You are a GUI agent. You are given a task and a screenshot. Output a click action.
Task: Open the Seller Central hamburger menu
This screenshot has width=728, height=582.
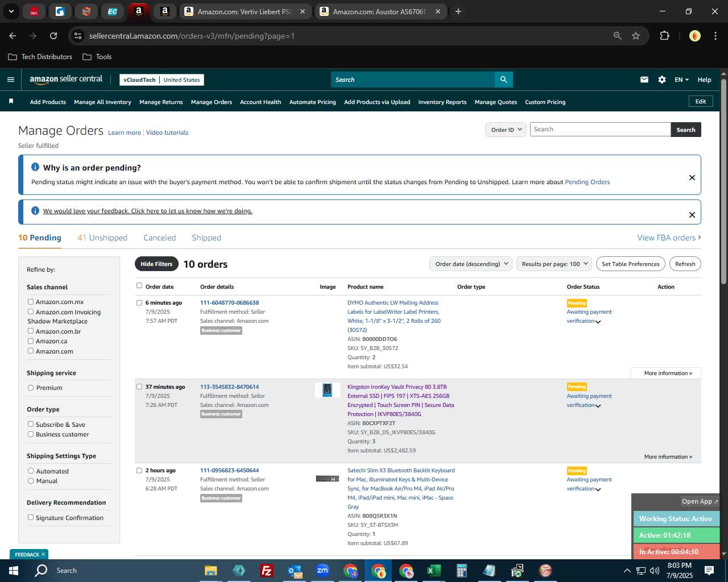(x=11, y=80)
